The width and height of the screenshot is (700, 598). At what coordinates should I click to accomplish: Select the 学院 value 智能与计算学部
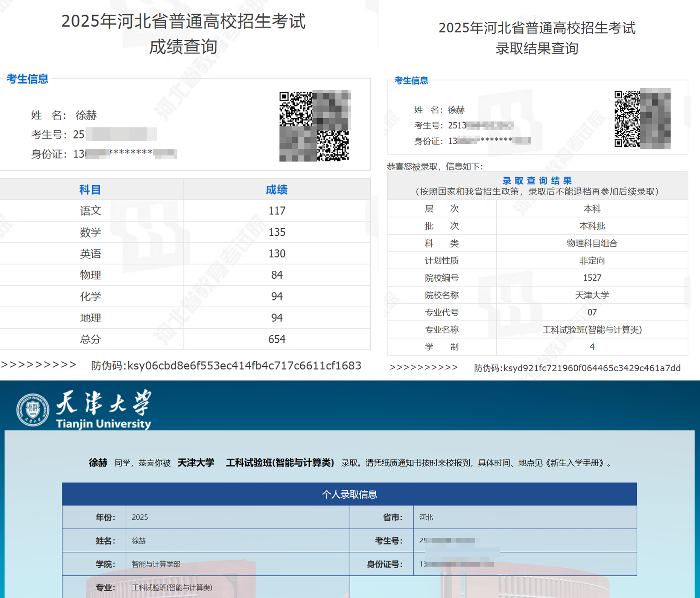tap(156, 564)
